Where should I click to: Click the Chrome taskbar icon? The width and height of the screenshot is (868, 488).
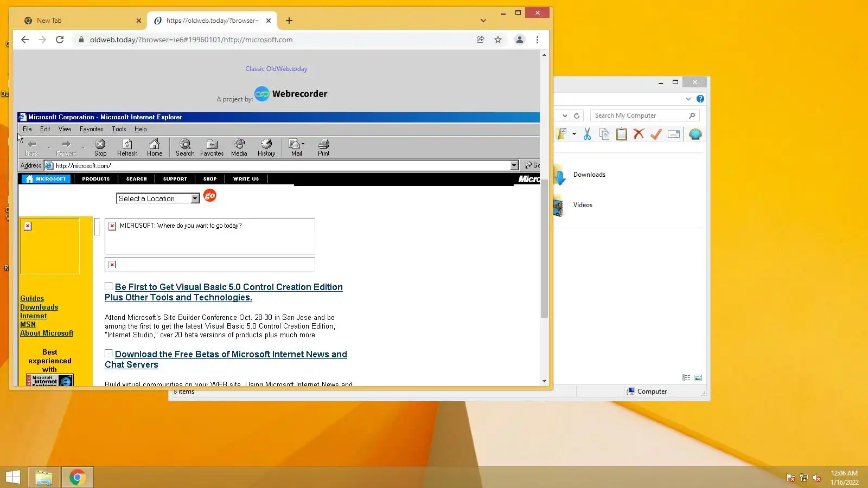click(77, 477)
